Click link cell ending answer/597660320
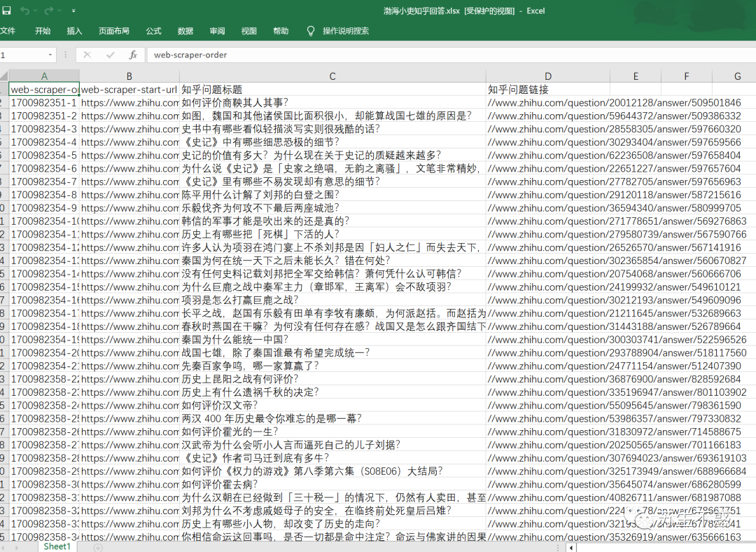 615,129
